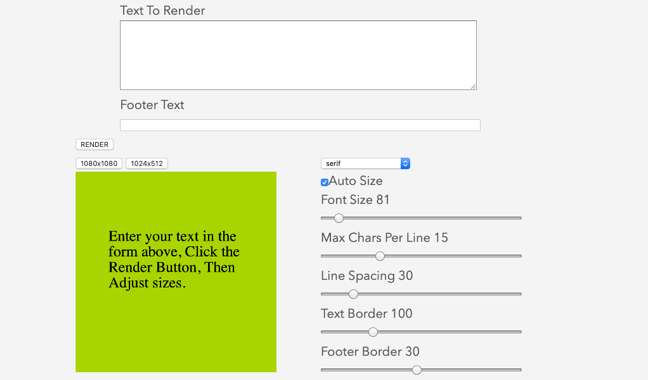Image resolution: width=648 pixels, height=380 pixels.
Task: Open the serif font dropdown
Action: click(365, 164)
